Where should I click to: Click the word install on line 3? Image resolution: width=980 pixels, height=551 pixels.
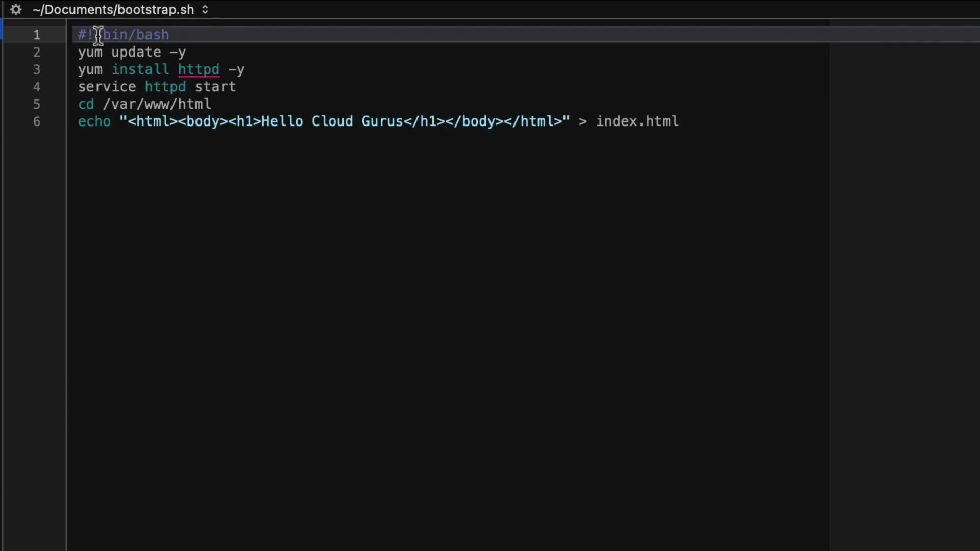coord(140,69)
